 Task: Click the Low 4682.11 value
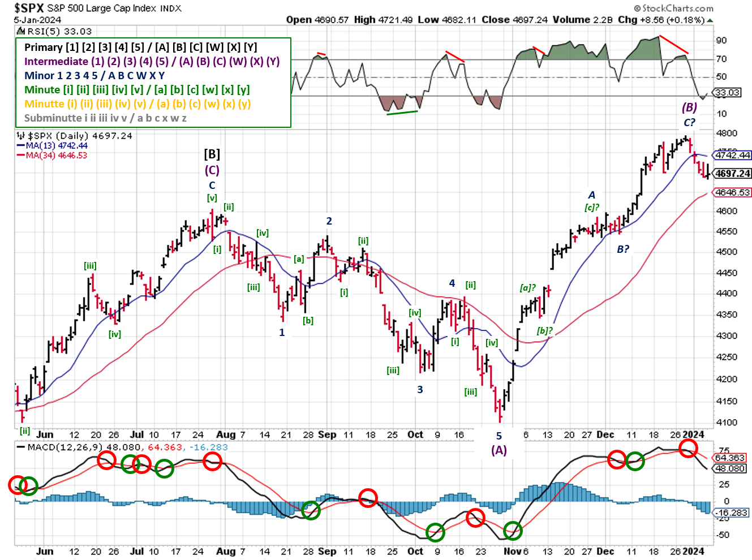(447, 20)
